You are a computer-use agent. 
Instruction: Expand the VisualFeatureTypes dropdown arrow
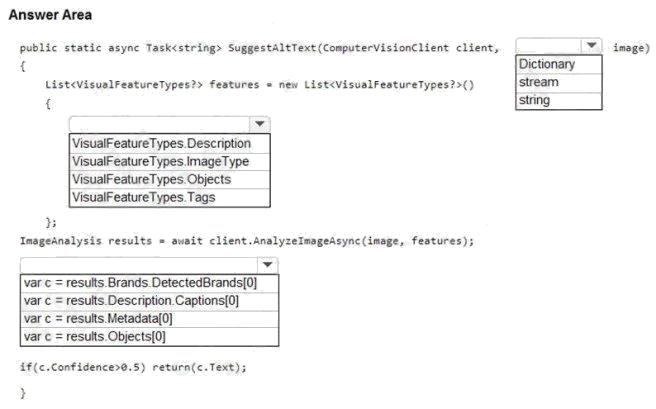(x=259, y=124)
